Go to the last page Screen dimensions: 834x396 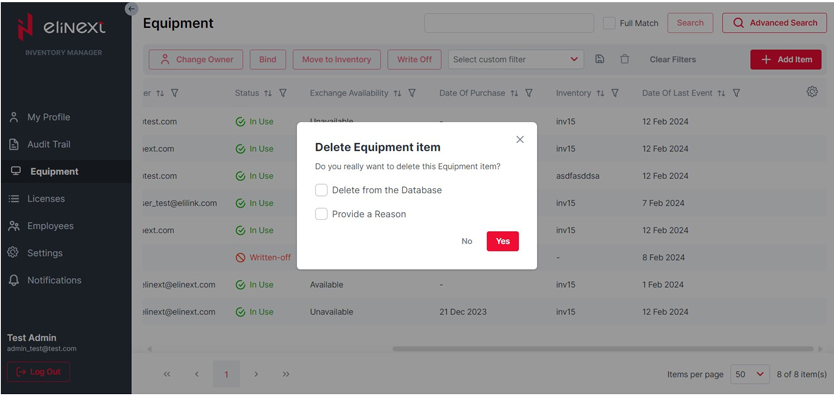286,374
